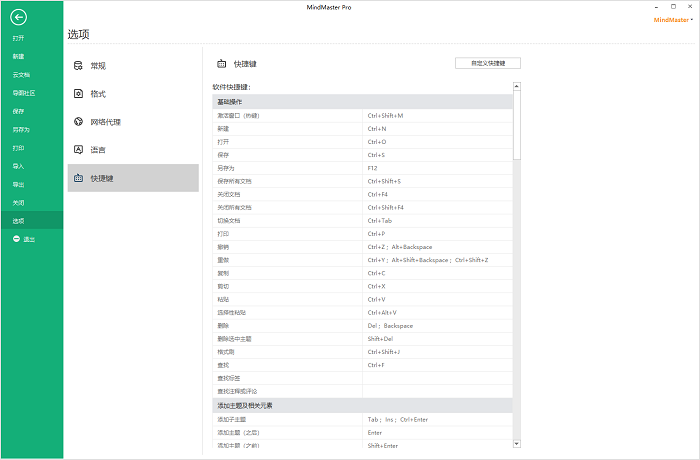
Task: Choose 另存为 (Save As) in sidebar
Action: 21,130
